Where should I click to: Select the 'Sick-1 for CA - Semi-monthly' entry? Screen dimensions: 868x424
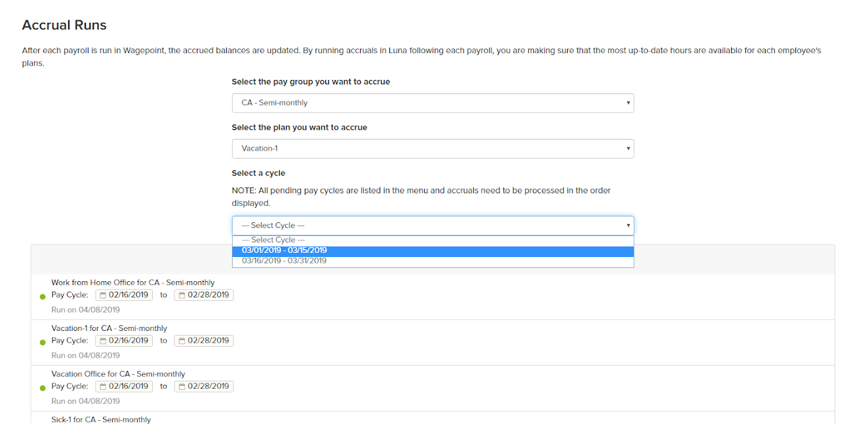101,419
